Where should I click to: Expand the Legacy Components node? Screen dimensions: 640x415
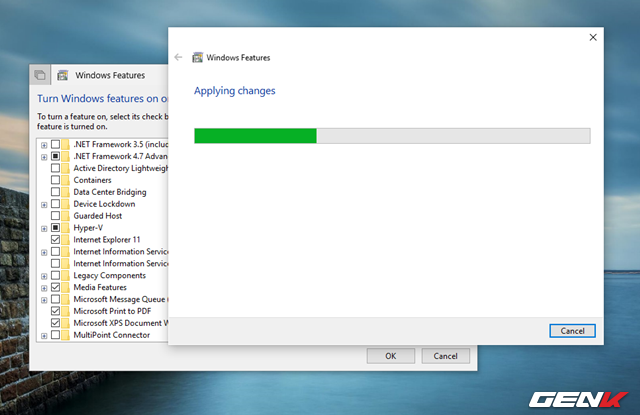pos(44,276)
